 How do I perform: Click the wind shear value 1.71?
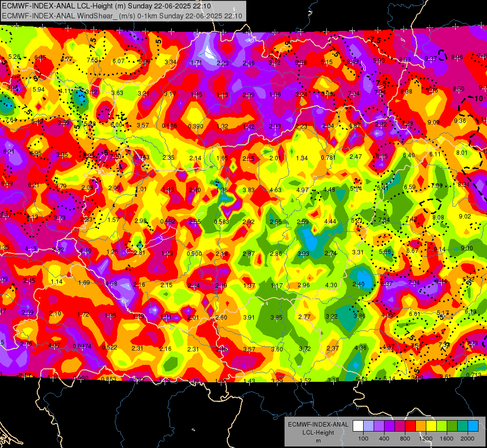coord(196,63)
